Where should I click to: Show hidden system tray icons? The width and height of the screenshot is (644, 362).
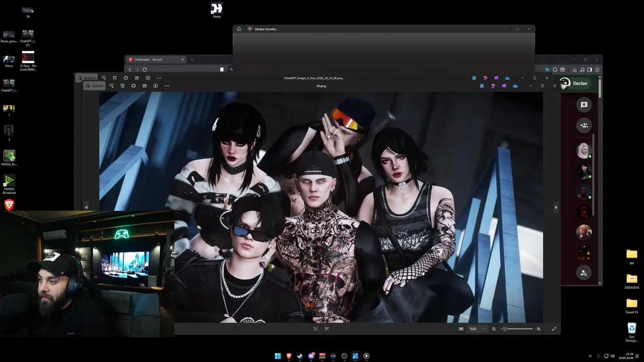591,356
